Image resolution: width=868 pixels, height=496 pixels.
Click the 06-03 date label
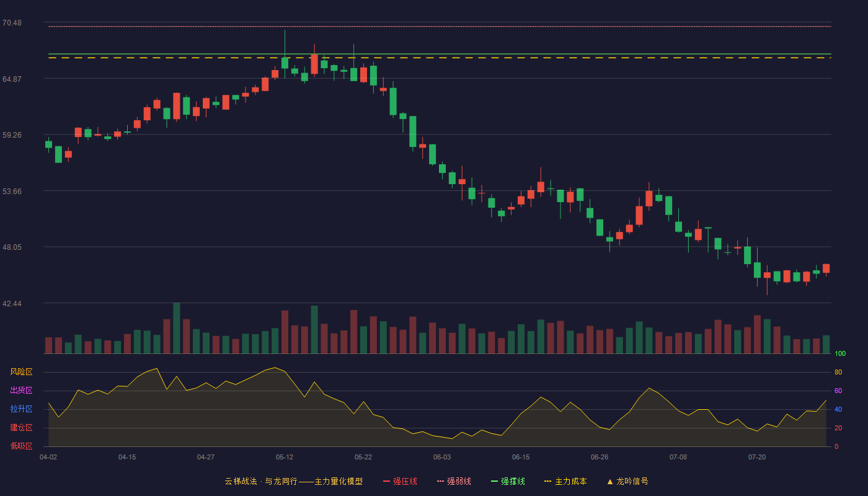point(442,457)
